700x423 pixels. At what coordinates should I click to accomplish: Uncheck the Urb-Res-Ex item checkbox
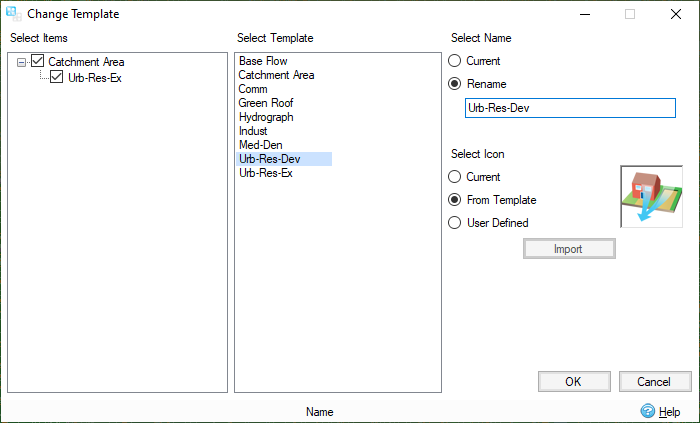(x=57, y=77)
